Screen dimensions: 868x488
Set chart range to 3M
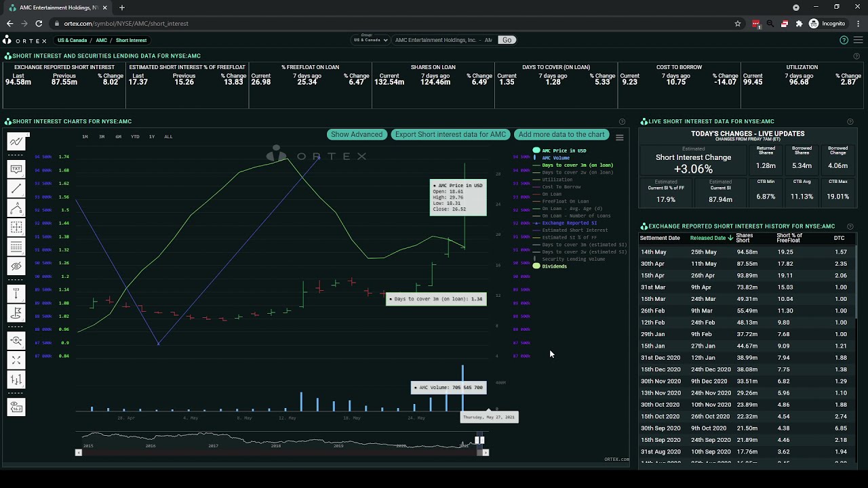point(102,137)
